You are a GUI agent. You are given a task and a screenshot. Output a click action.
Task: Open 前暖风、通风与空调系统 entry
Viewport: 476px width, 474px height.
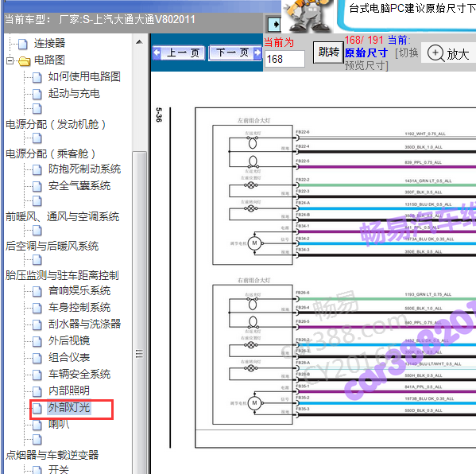tap(62, 216)
